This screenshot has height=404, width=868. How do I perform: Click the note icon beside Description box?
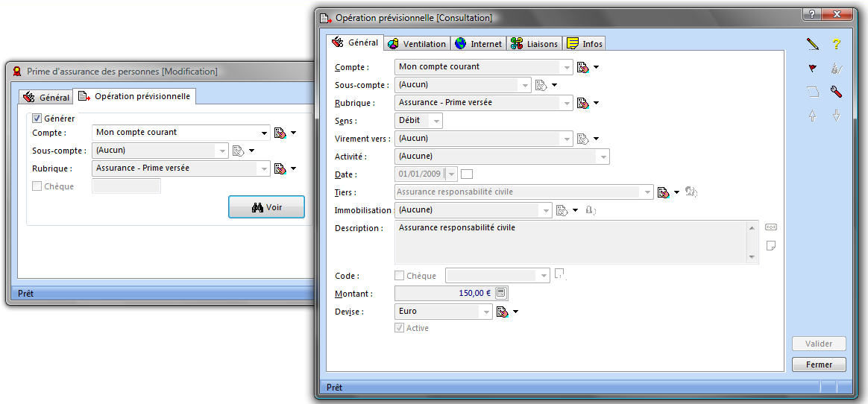[x=771, y=246]
